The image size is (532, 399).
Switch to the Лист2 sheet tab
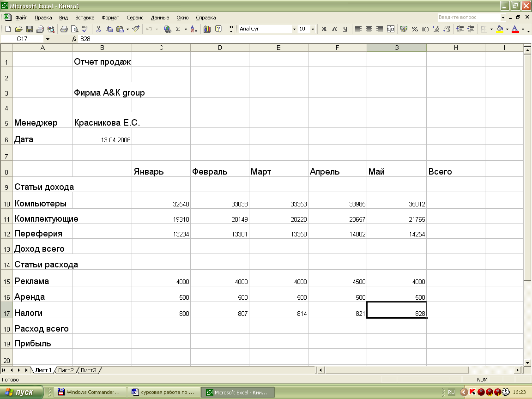coord(66,370)
